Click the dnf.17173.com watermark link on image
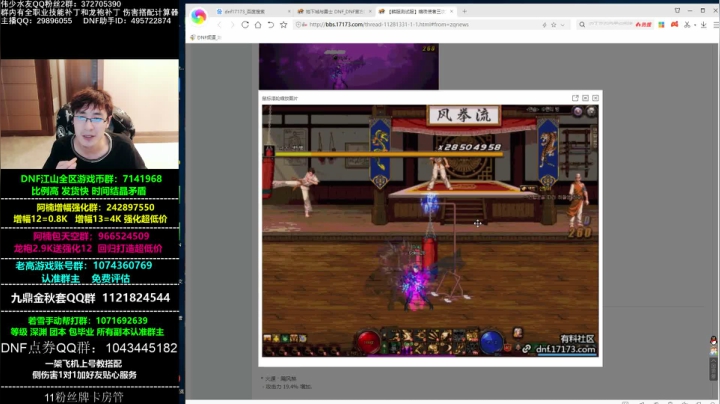The width and height of the screenshot is (720, 404). coord(565,349)
